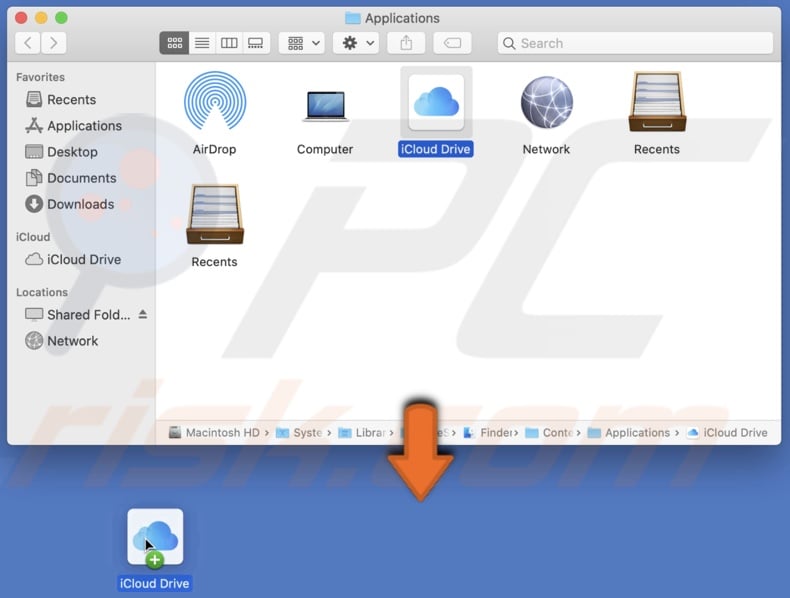Select the Computer icon
This screenshot has width=790, height=598.
pos(325,106)
